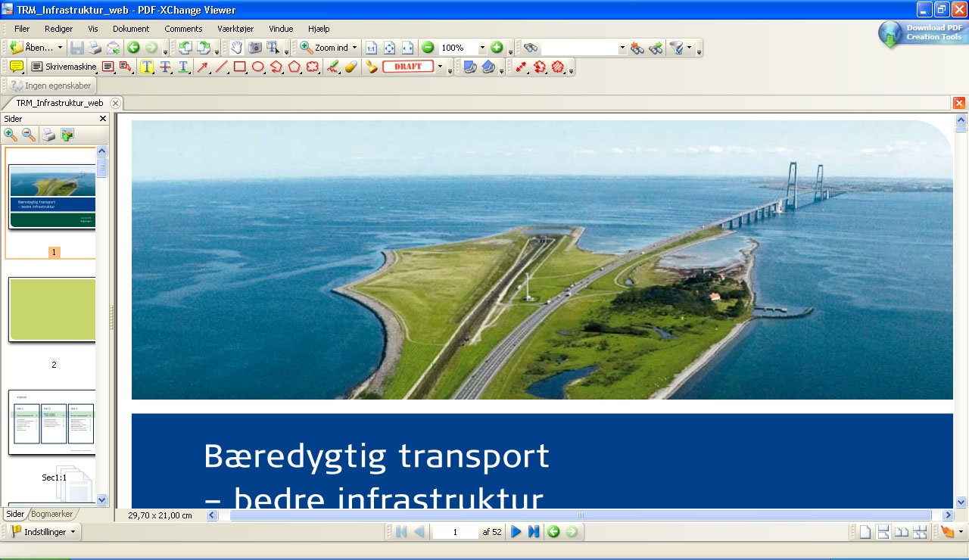Screen dimensions: 969x560
Task: Expand the DRAFT stamp dropdown arrow
Action: [x=440, y=67]
